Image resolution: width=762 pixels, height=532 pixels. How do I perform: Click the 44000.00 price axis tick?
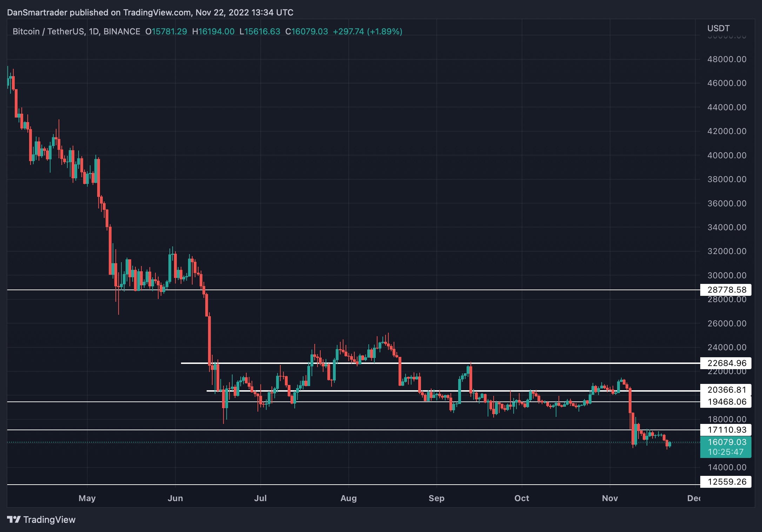point(727,107)
